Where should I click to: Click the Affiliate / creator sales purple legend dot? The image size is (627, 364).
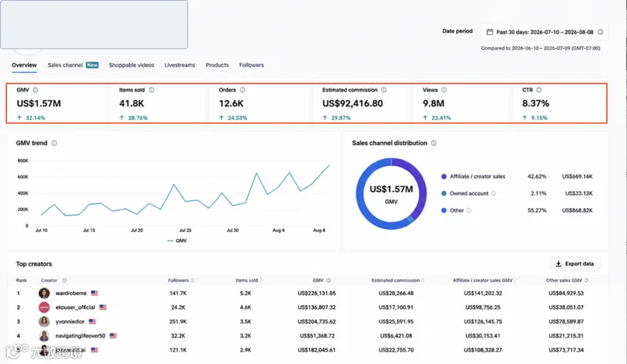[x=444, y=177]
